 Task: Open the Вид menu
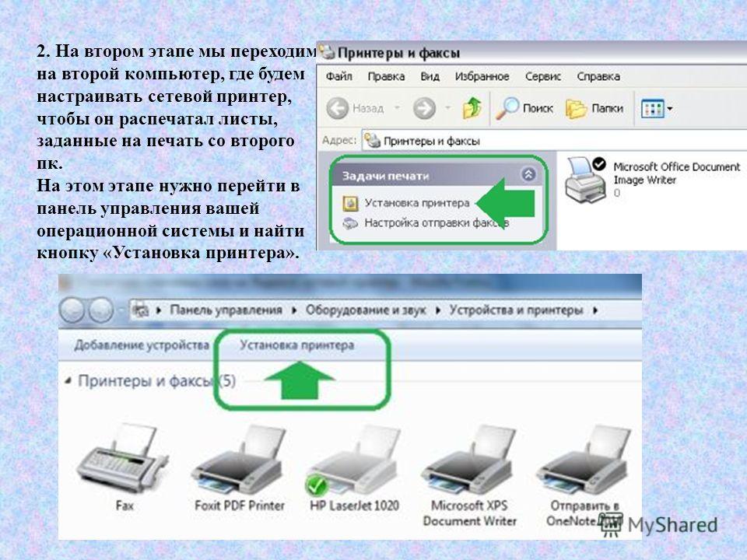[430, 77]
